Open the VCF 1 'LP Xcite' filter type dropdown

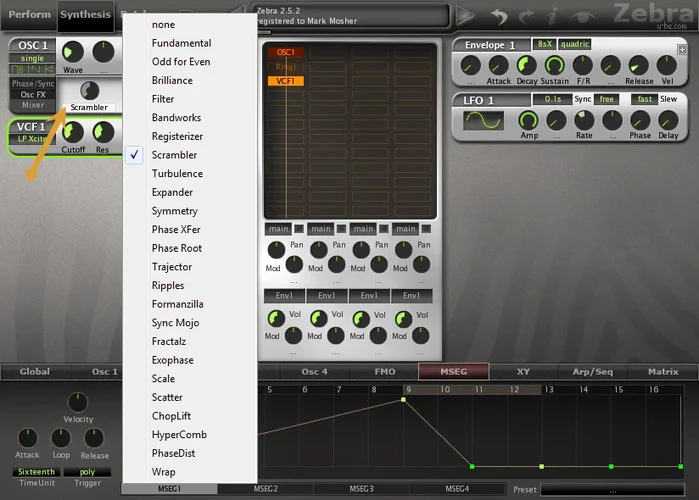(x=34, y=139)
